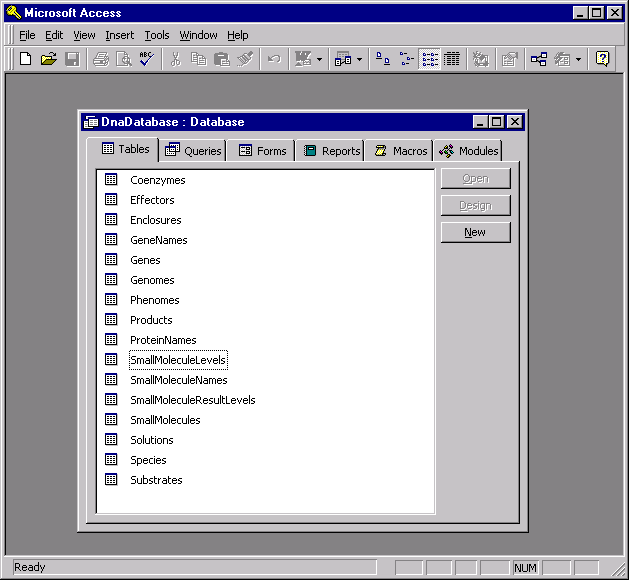Switch to the Queries tab
The image size is (629, 580).
194,151
